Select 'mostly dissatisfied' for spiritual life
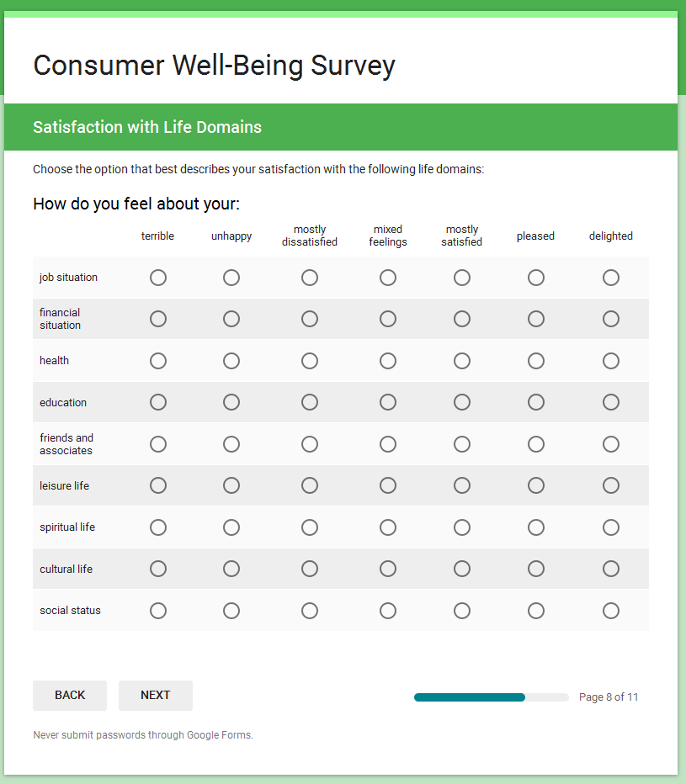The height and width of the screenshot is (784, 686). point(310,527)
